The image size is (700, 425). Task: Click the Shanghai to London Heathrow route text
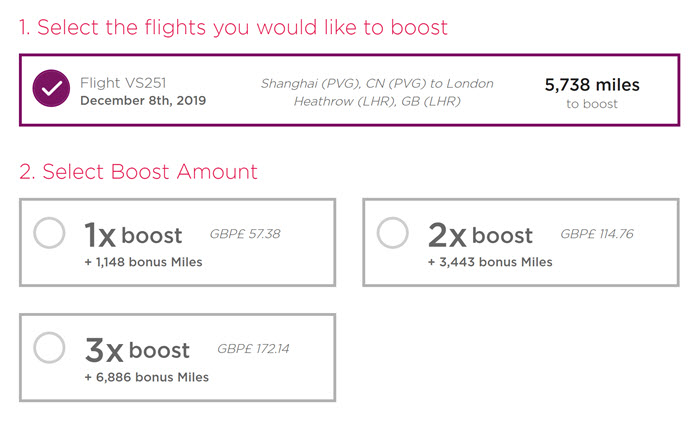(377, 92)
